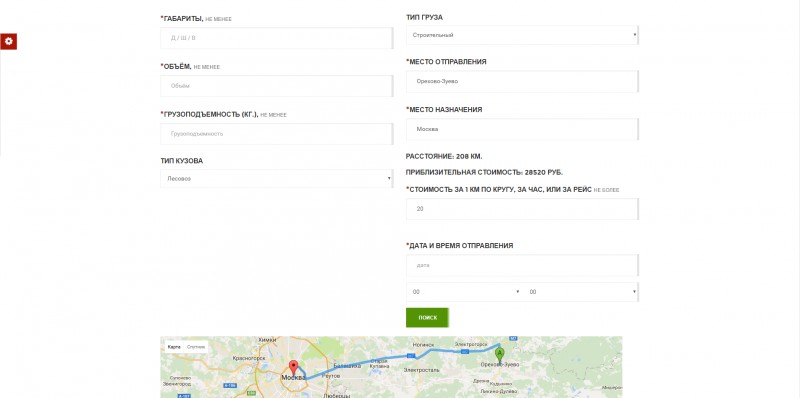Screen dimensions: 800x398
Task: Click the Расстояние: 208 км text
Action: pos(444,156)
